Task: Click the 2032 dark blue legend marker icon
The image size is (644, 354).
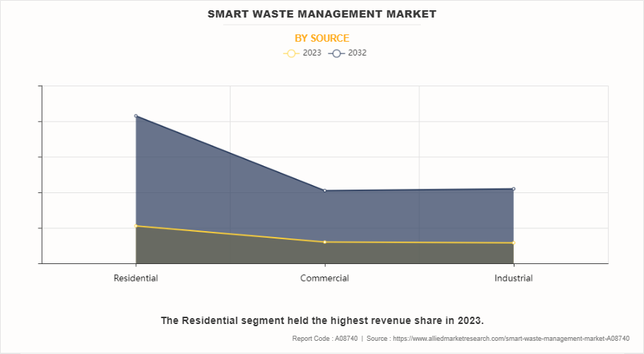Action: click(x=336, y=53)
